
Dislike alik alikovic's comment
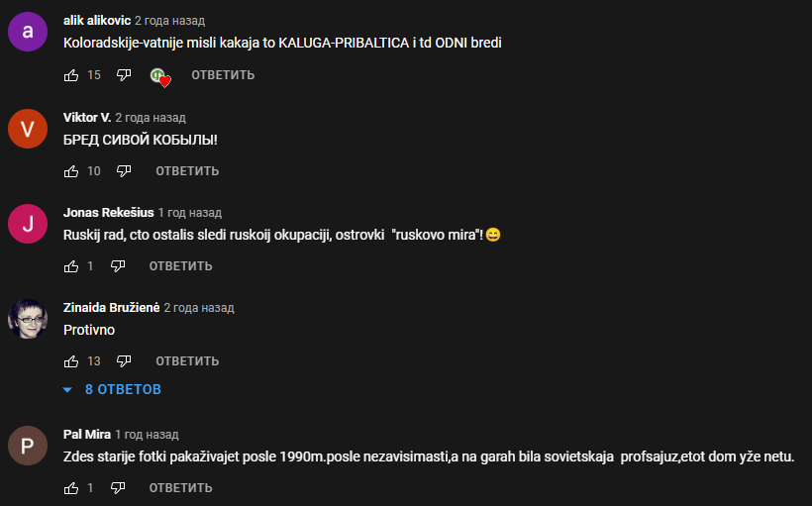[124, 75]
